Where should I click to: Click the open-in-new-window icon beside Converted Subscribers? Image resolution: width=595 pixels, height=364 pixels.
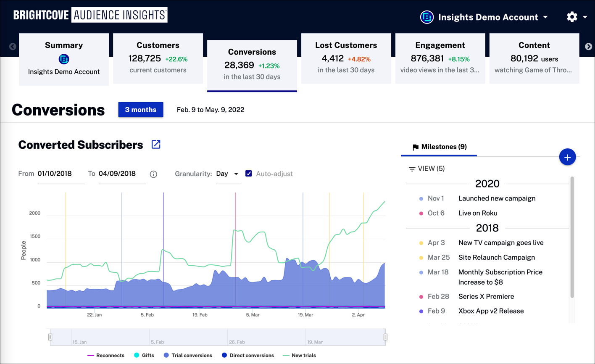pyautogui.click(x=156, y=145)
